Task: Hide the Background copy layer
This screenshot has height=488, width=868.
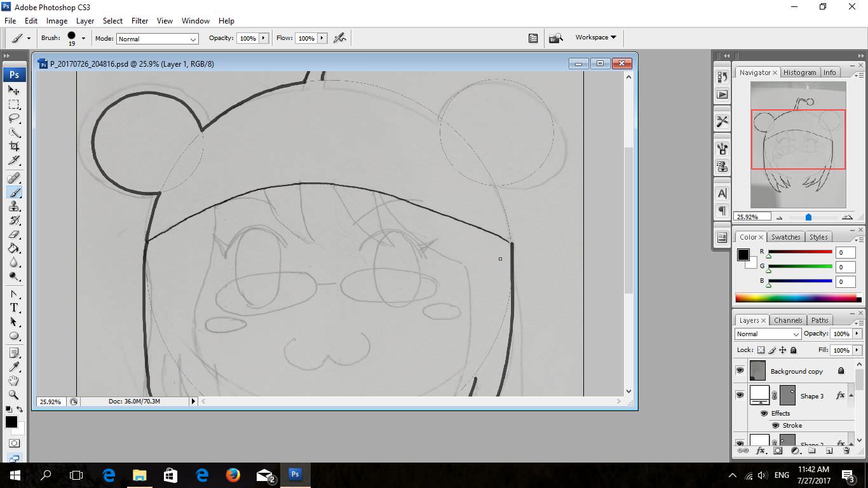Action: [740, 370]
